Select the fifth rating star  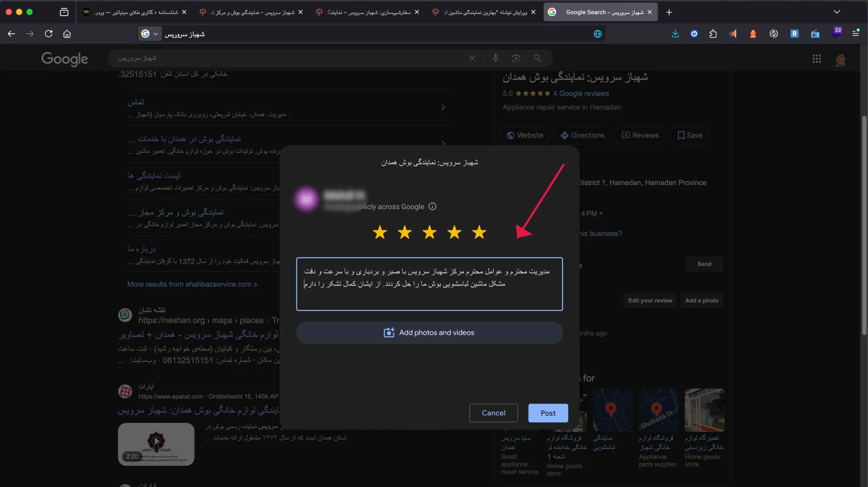coord(479,232)
